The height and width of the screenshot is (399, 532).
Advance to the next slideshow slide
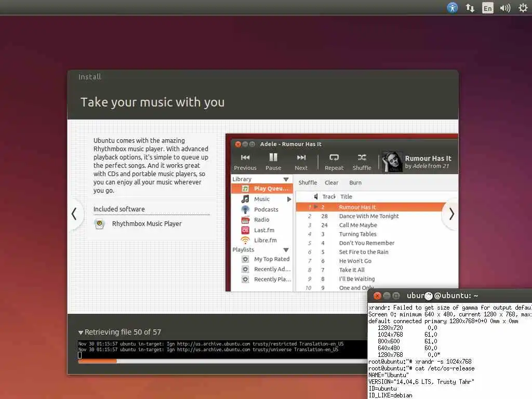click(451, 214)
